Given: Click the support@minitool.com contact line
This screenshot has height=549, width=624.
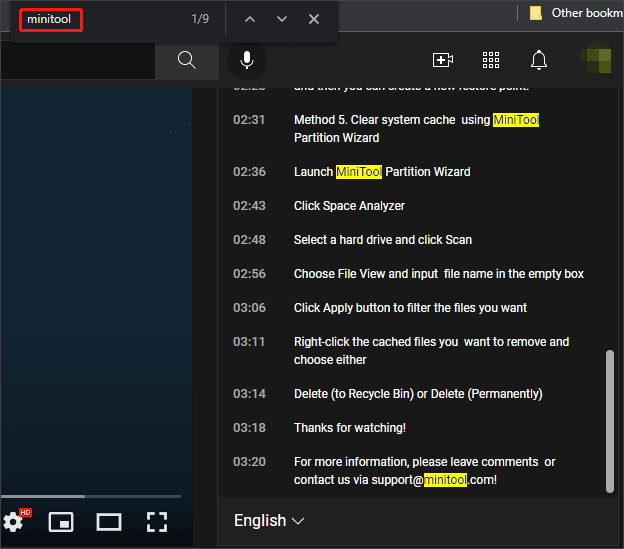Looking at the screenshot, I should (424, 471).
